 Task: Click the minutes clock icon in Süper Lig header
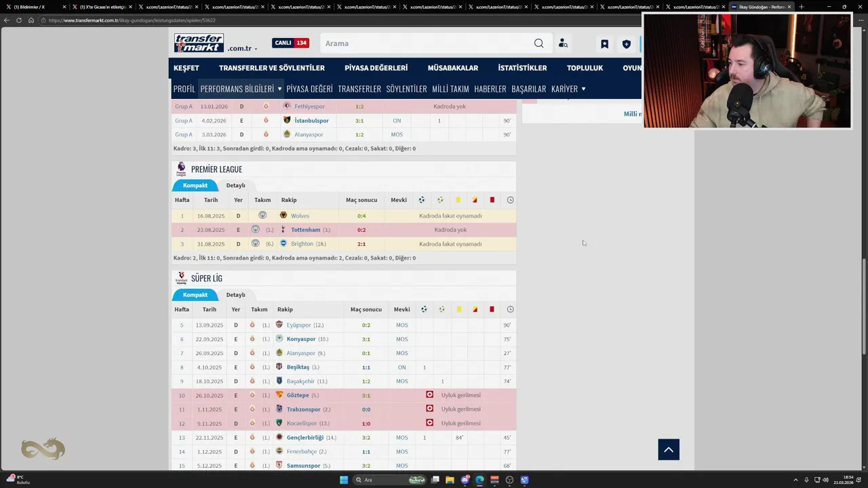[510, 310]
